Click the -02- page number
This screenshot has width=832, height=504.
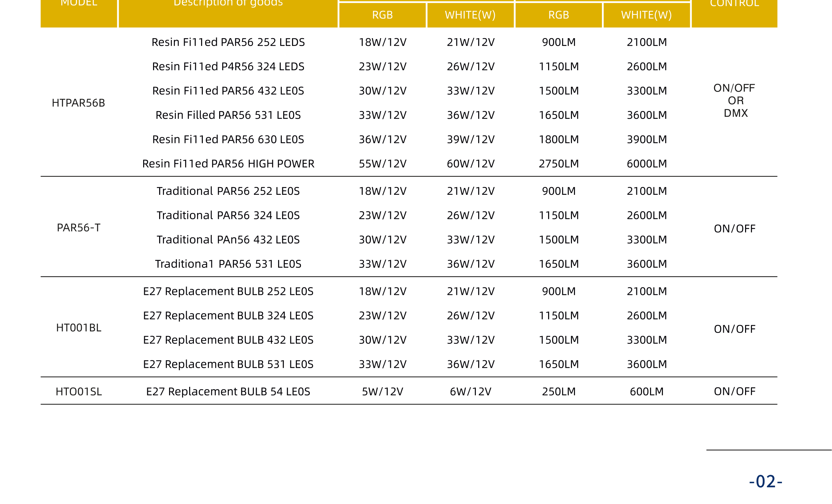[x=766, y=481]
